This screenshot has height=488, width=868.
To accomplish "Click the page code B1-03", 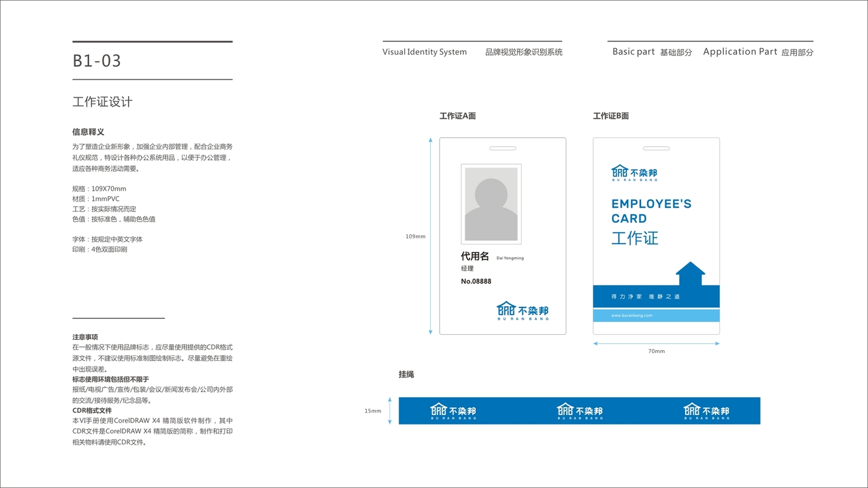I will pyautogui.click(x=97, y=61).
